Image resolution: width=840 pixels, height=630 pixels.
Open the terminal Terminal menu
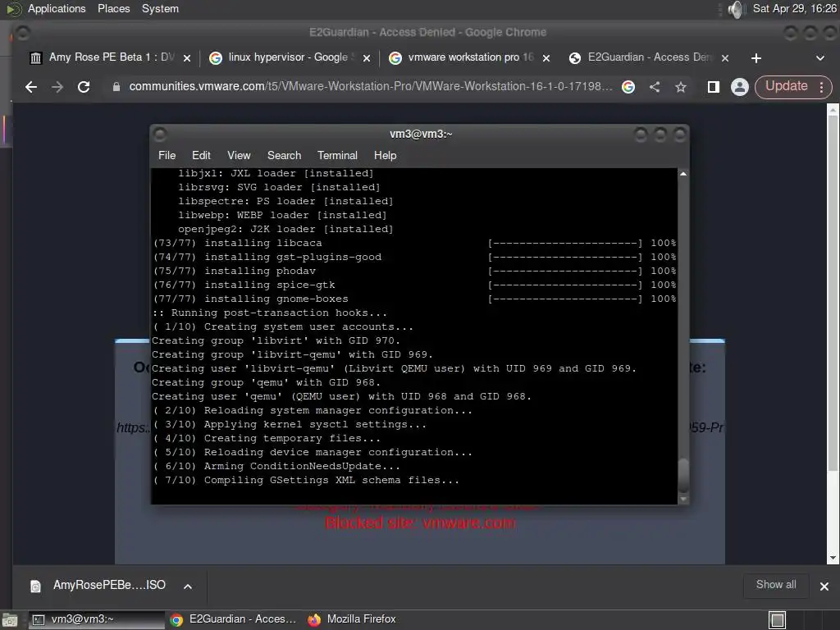point(337,155)
